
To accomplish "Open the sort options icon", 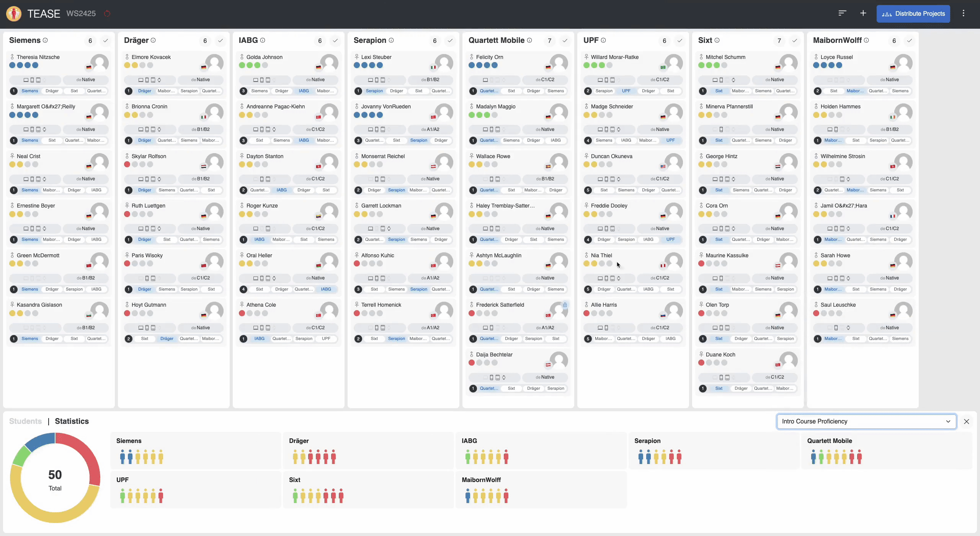I will 842,13.
